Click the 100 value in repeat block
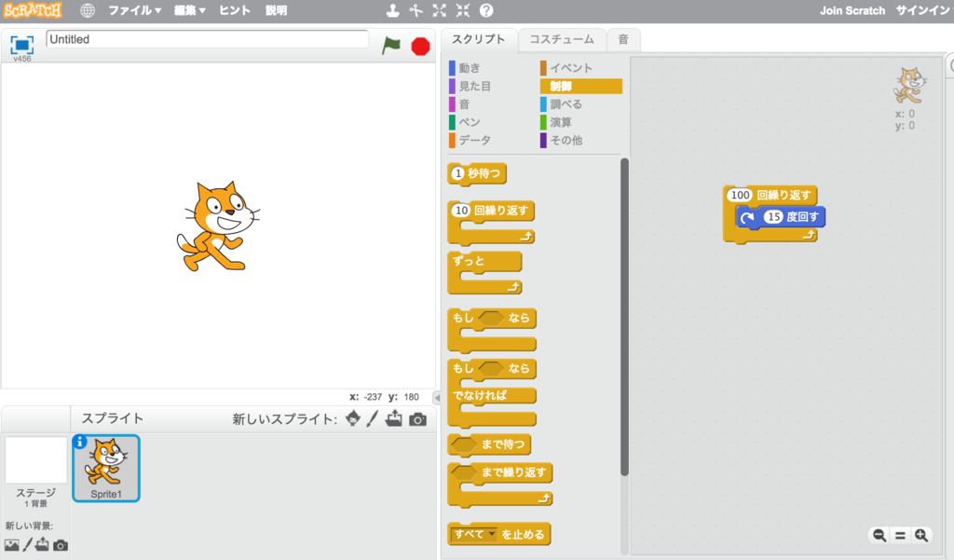The width and height of the screenshot is (954, 560). point(740,196)
